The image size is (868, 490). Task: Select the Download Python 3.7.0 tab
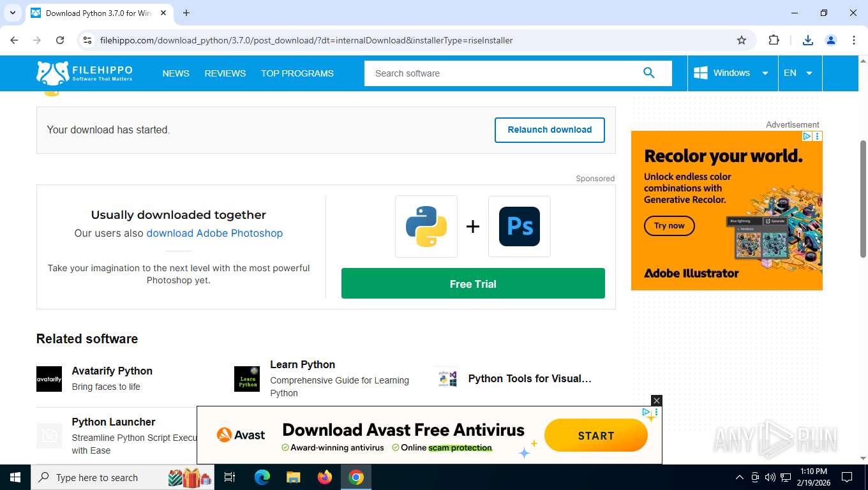pos(98,13)
